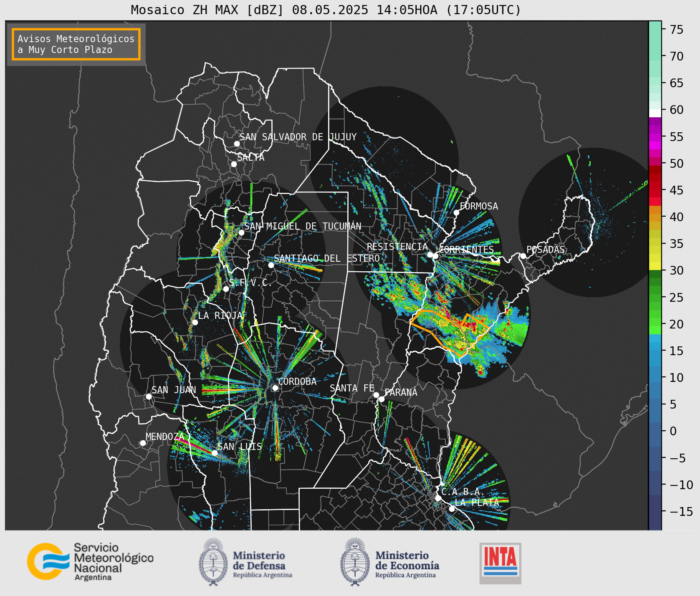Click the 0 colorbar tick label
This screenshot has height=596, width=700.
(673, 431)
